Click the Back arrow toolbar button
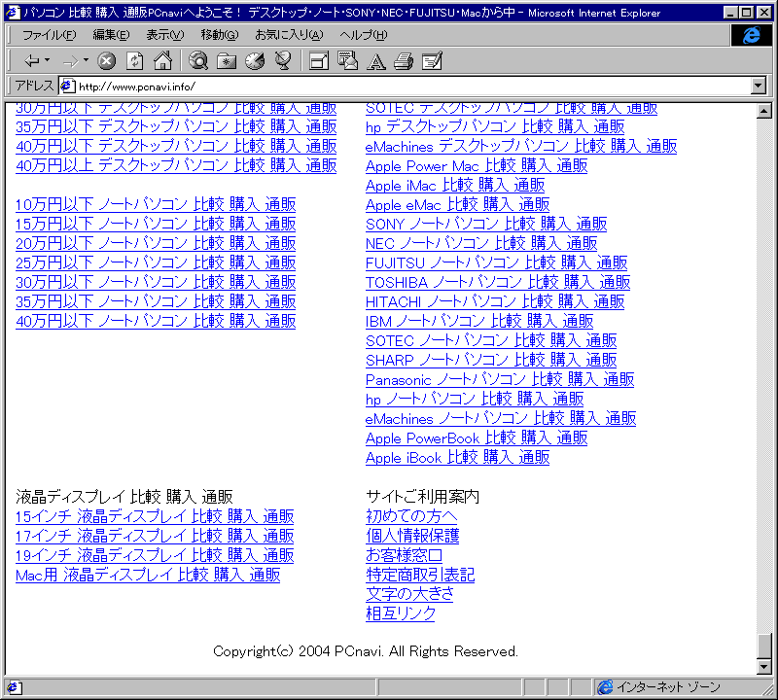 [x=32, y=61]
